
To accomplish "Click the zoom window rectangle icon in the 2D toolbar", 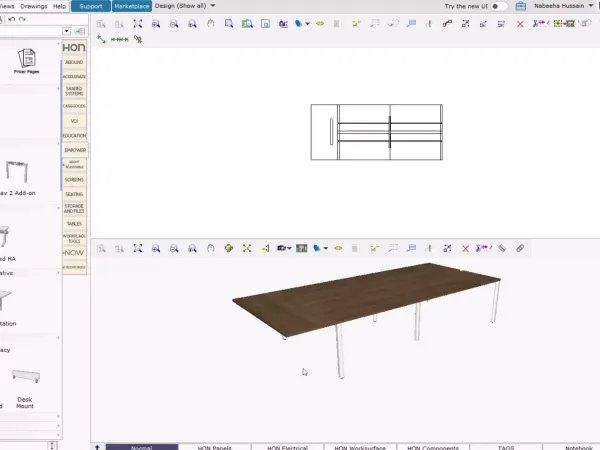I will pos(229,24).
